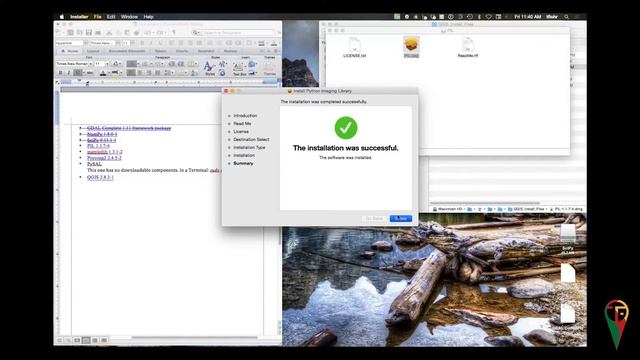Show paragraph marks in Word toolbar
This screenshot has height=360, width=640.
(x=173, y=32)
